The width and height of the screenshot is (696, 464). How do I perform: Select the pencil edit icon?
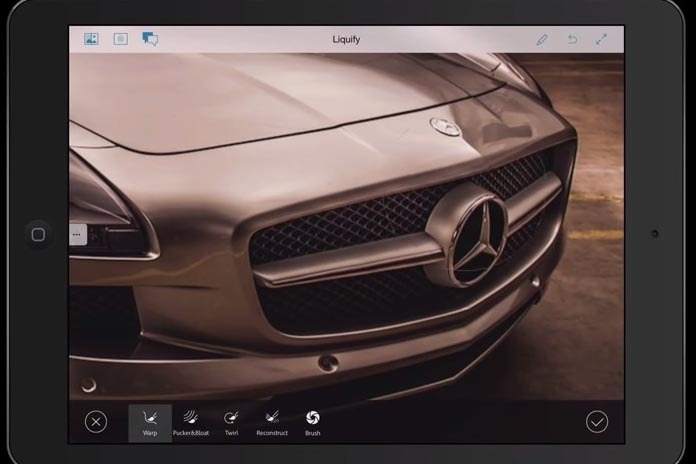click(542, 40)
